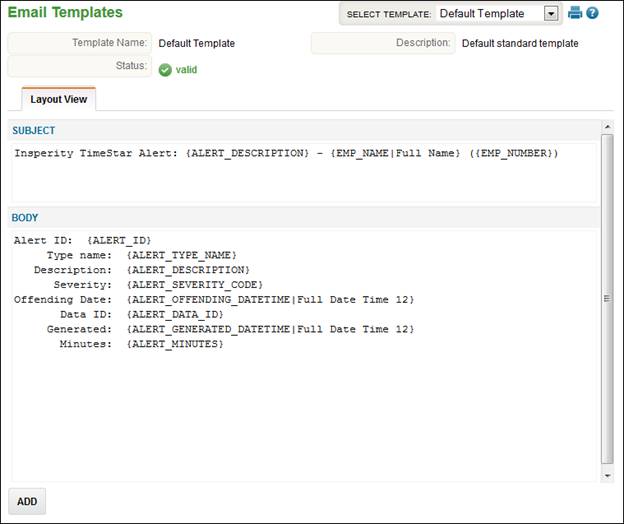The height and width of the screenshot is (524, 624).
Task: Click the Description value Default standard template
Action: pyautogui.click(x=520, y=43)
